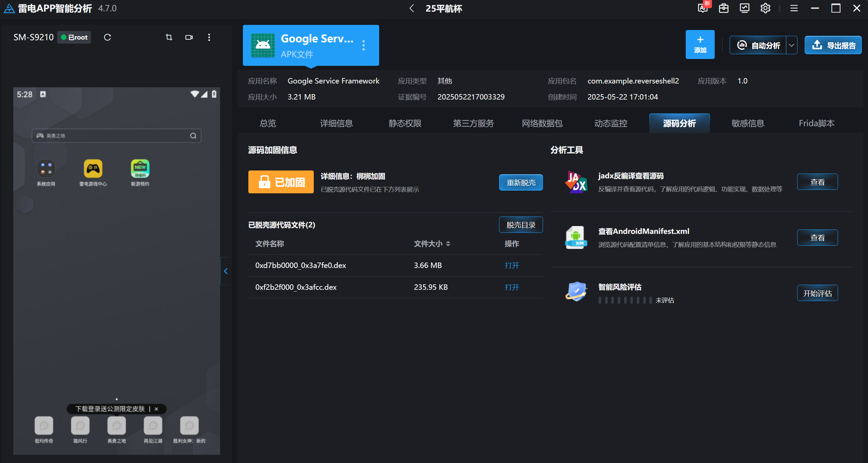Switch to 总览 tab
The width and height of the screenshot is (868, 463).
pyautogui.click(x=268, y=123)
